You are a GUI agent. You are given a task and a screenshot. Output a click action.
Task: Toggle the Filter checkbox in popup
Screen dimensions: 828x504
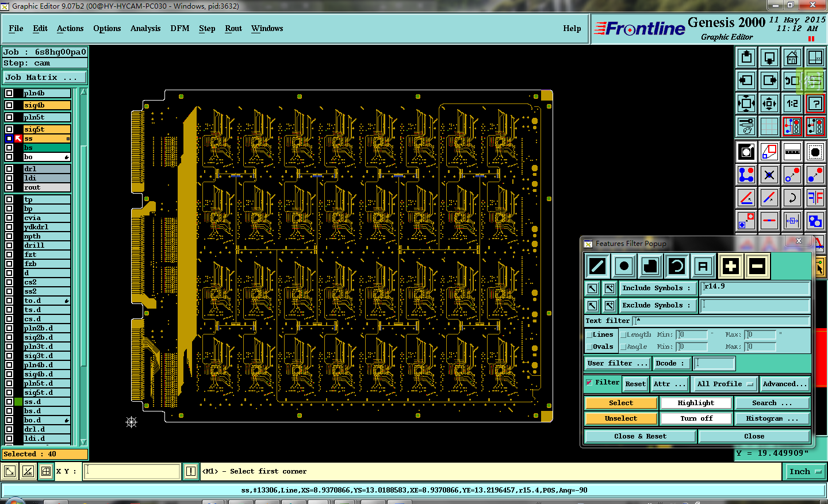589,383
